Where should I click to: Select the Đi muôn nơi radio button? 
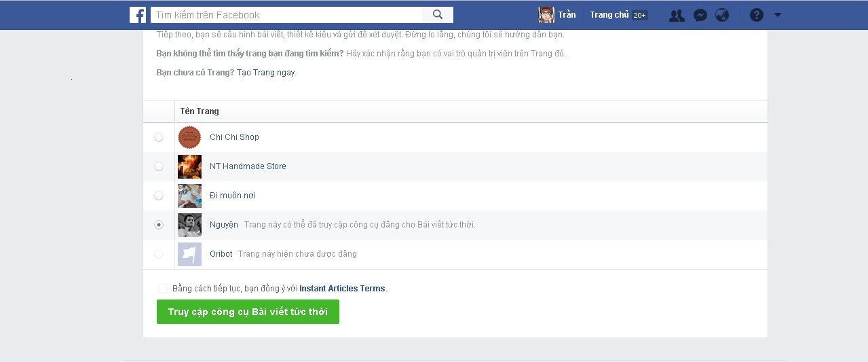pyautogui.click(x=159, y=196)
